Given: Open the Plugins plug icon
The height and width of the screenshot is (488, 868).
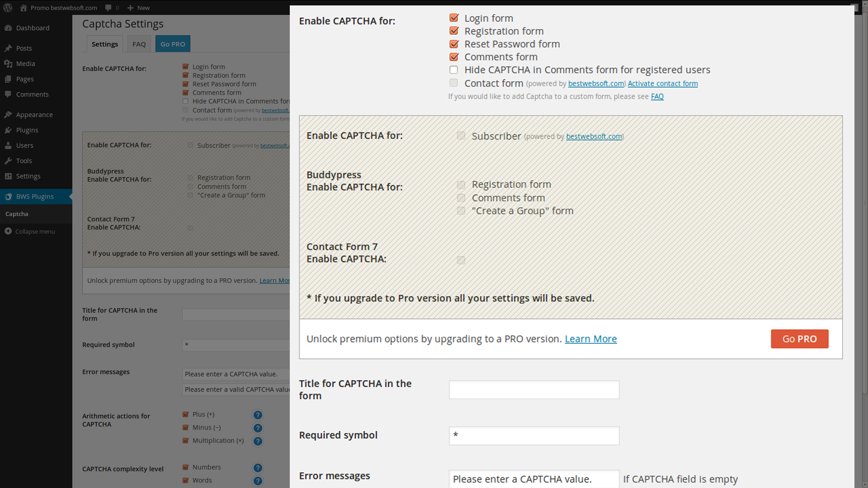Looking at the screenshot, I should point(8,130).
